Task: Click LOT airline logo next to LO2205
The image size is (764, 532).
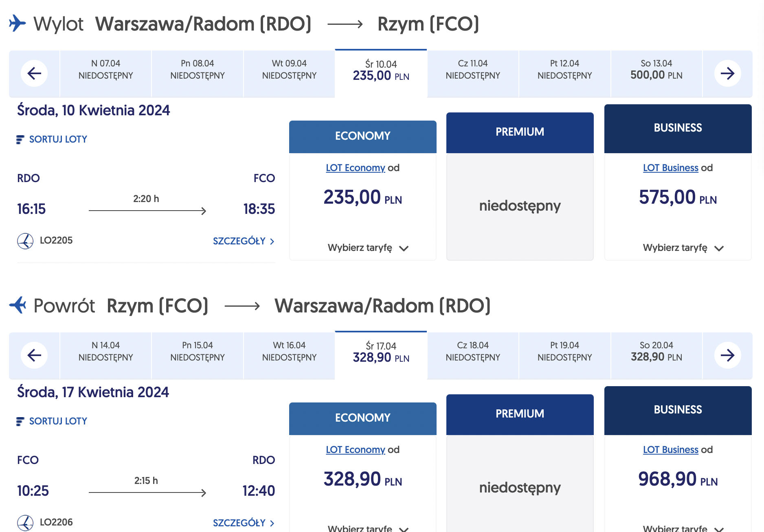Action: pyautogui.click(x=25, y=241)
